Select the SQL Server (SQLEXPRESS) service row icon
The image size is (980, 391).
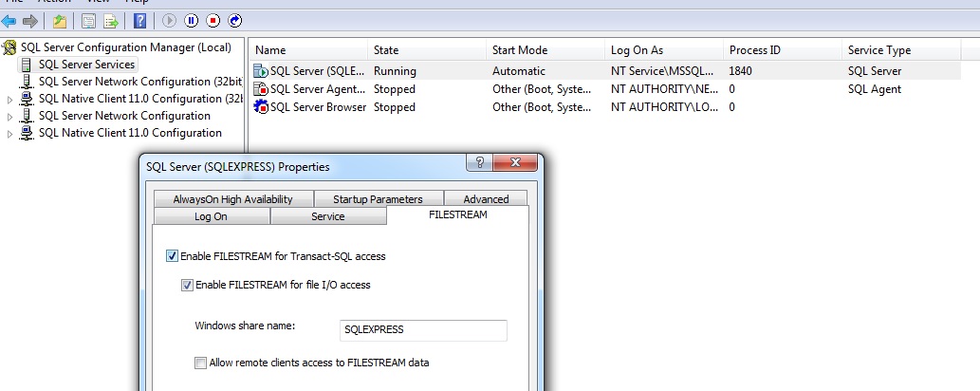click(261, 71)
